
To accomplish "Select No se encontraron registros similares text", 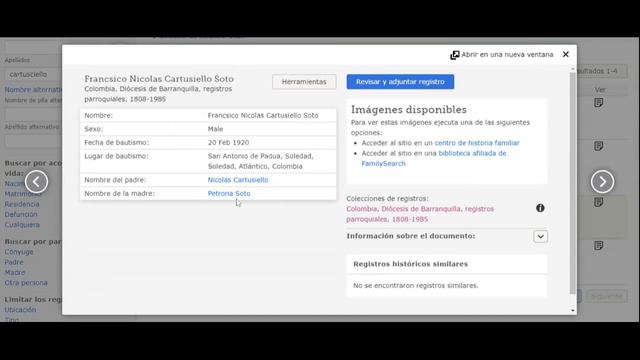I will point(416,286).
